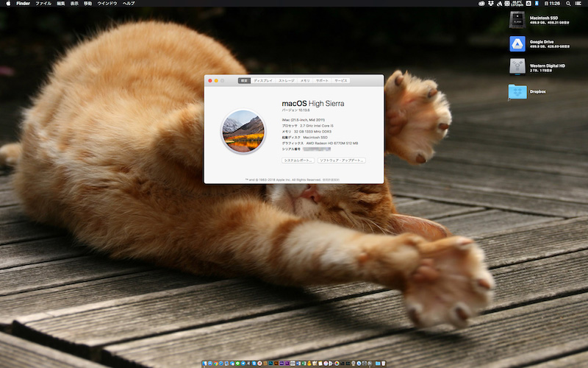
Task: Select the 概要 tab
Action: point(244,81)
